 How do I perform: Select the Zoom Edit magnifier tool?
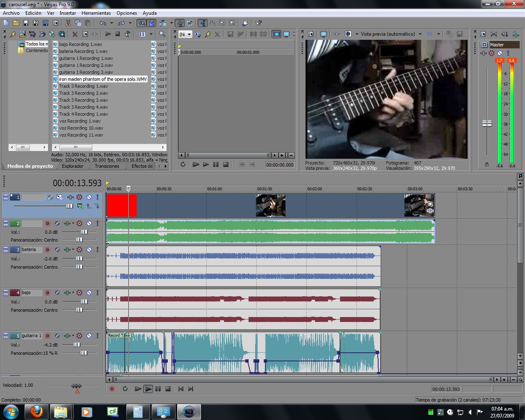(232, 23)
